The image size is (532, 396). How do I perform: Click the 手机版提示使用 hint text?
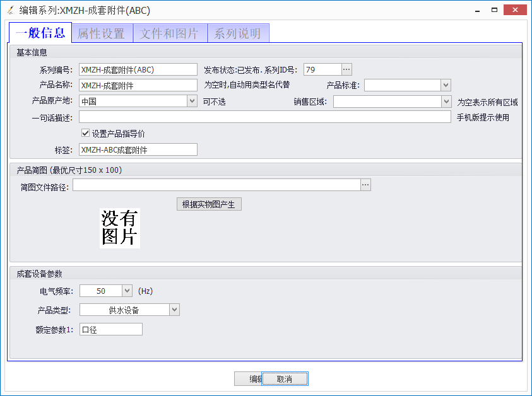[483, 117]
